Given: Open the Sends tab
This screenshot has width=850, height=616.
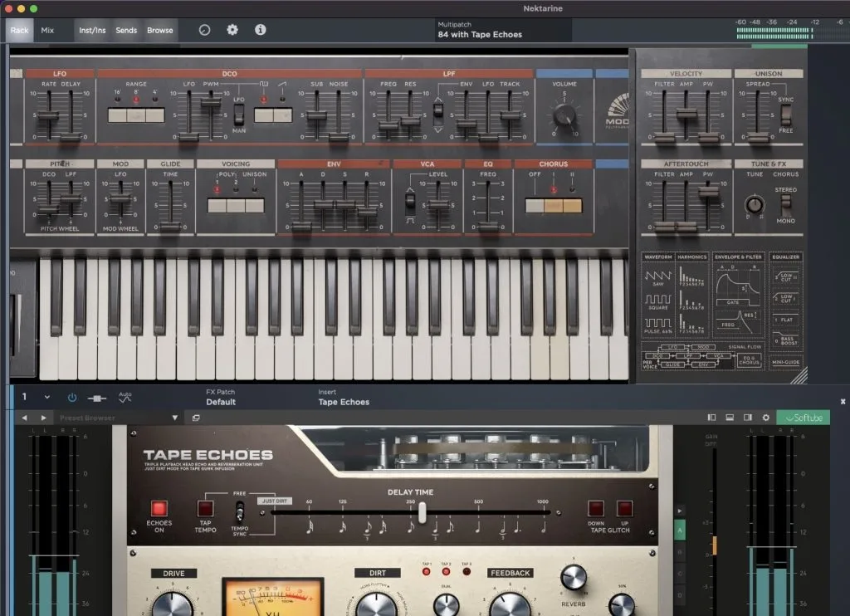Looking at the screenshot, I should coord(126,31).
